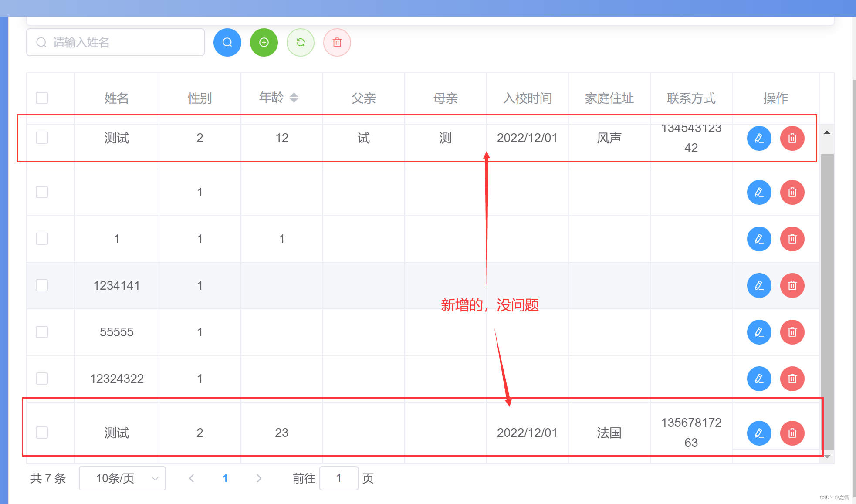Delete the 测试 row aged 23
The height and width of the screenshot is (504, 856).
(x=792, y=433)
